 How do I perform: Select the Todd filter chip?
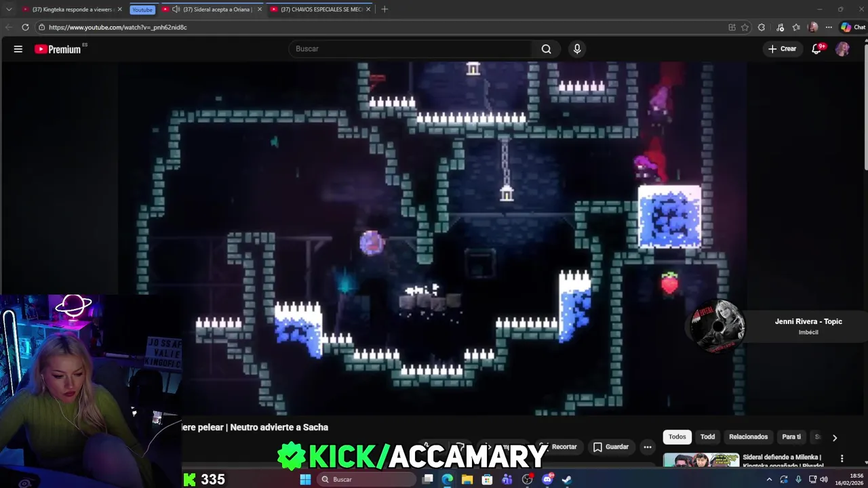pyautogui.click(x=707, y=436)
